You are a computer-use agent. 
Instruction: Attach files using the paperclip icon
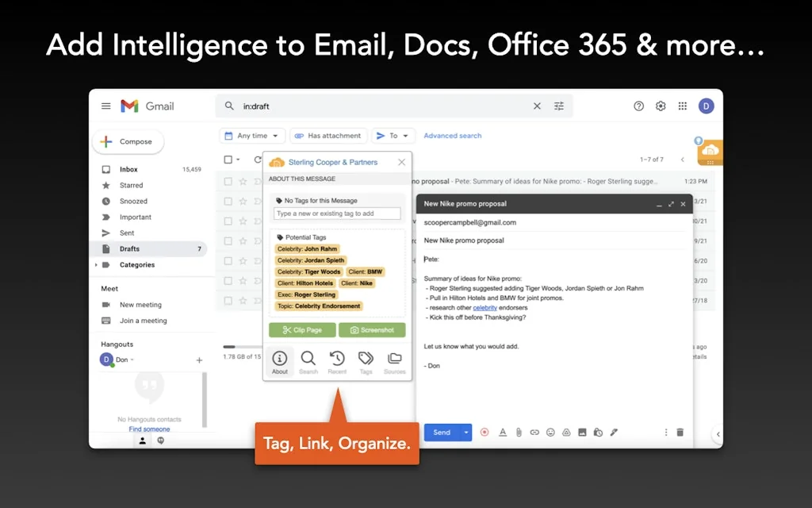coord(519,433)
